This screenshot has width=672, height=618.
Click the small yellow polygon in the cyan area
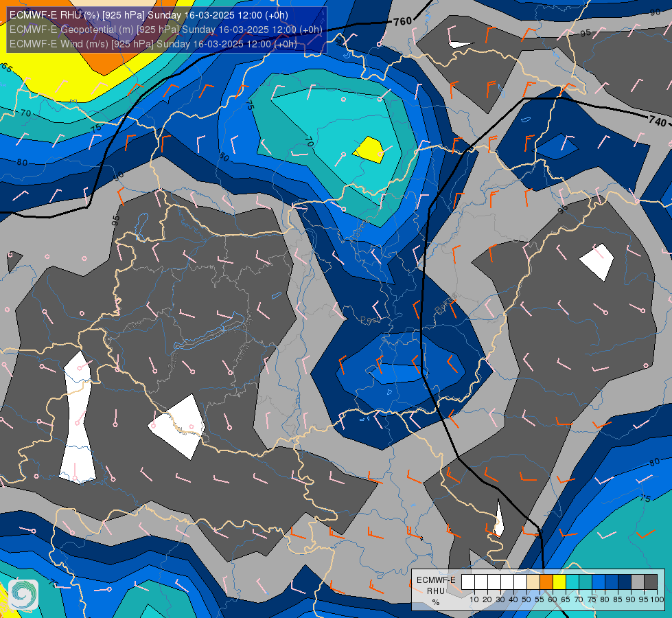pos(368,150)
